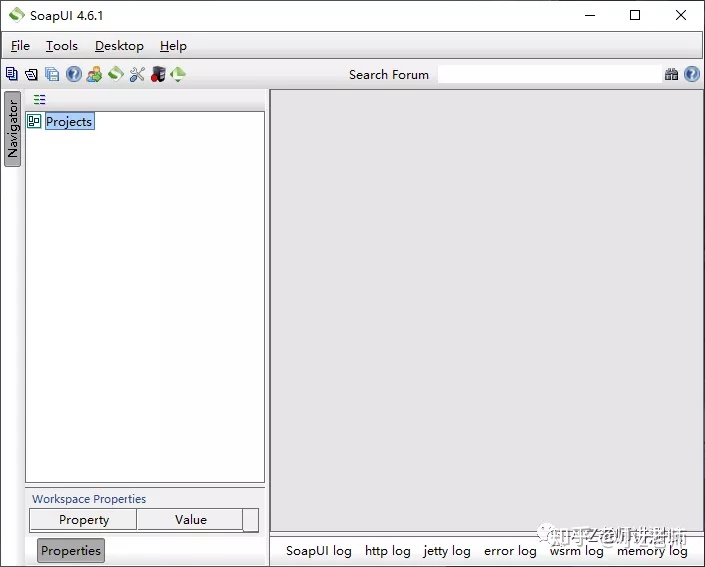Click the vertical Navigator tab
Viewport: 705px width, 567px height.
click(x=13, y=129)
